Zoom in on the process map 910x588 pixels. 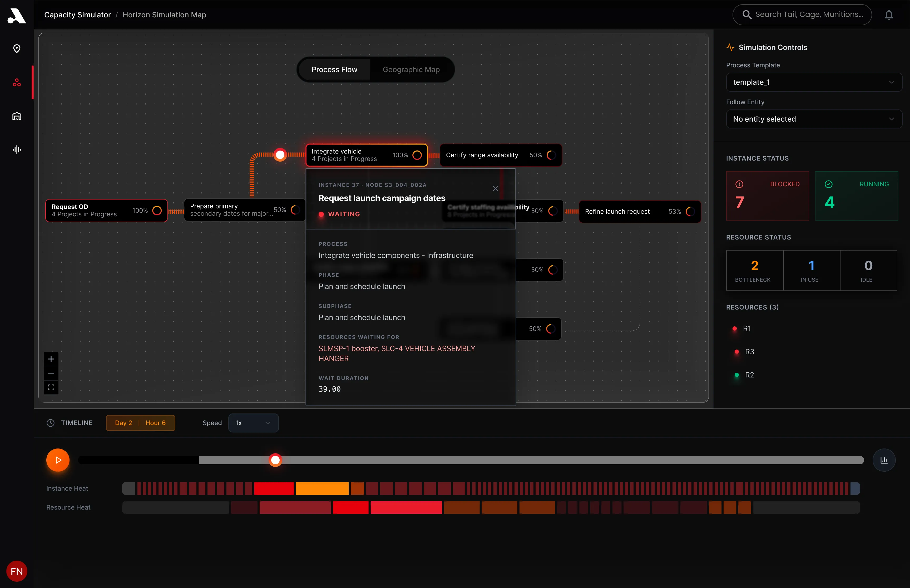51,359
